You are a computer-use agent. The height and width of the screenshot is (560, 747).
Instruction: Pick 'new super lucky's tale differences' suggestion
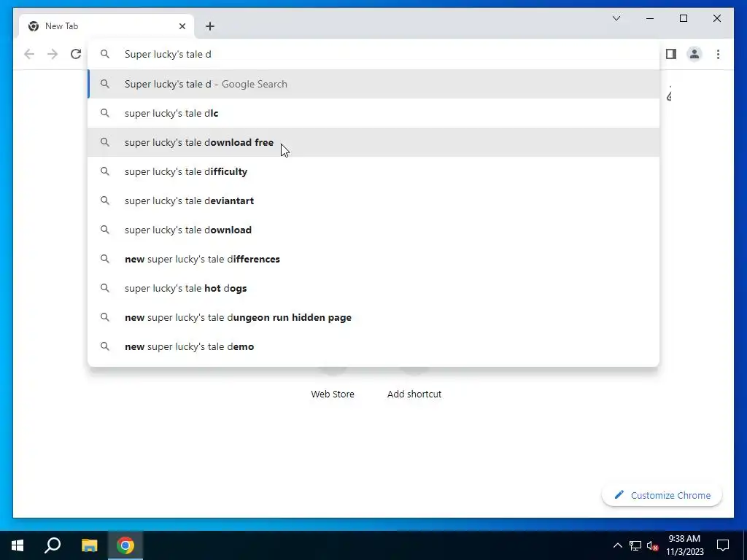tap(374, 259)
